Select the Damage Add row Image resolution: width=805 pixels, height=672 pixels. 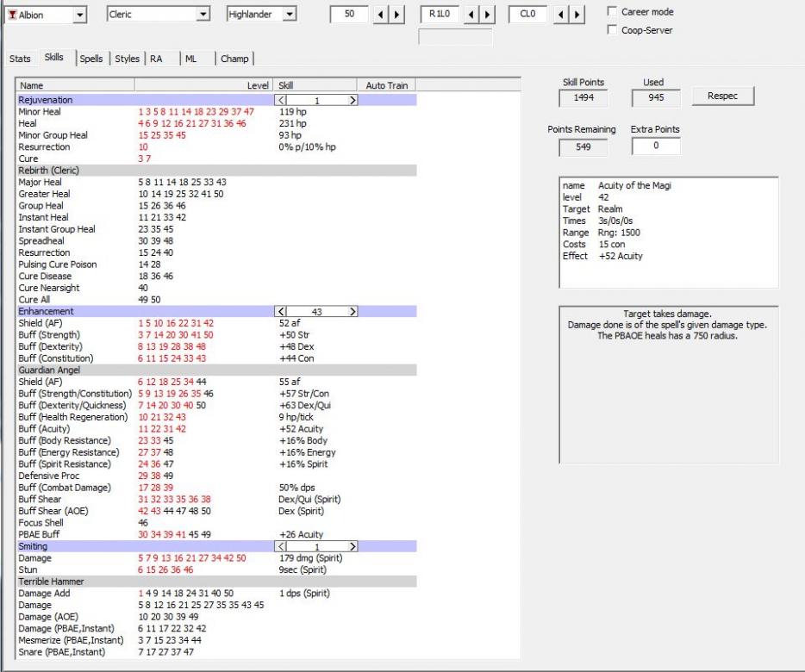point(216,594)
